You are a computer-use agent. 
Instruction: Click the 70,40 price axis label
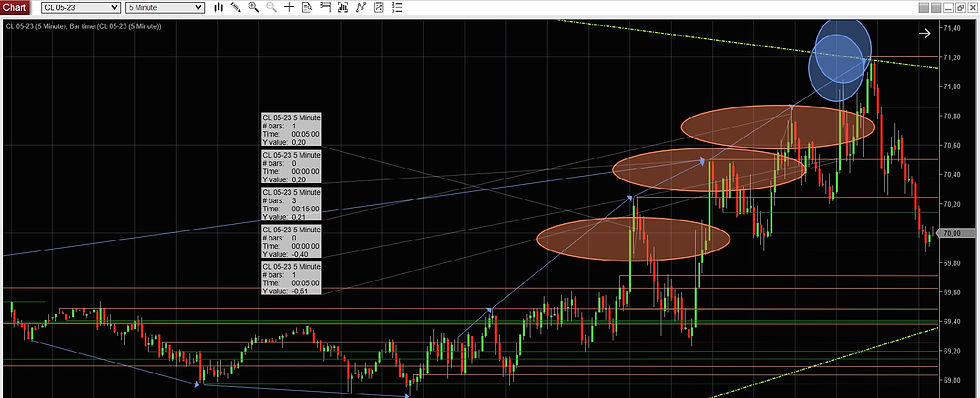click(x=952, y=174)
